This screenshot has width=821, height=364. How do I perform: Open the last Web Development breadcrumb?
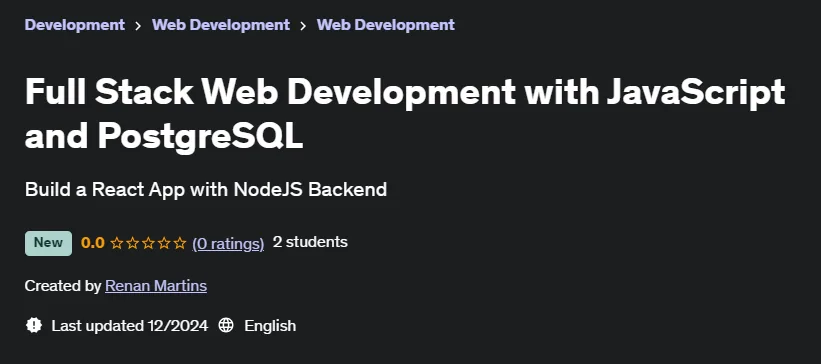click(386, 25)
